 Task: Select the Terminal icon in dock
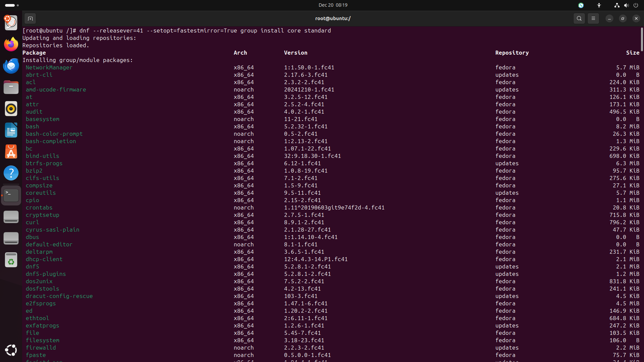(11, 195)
